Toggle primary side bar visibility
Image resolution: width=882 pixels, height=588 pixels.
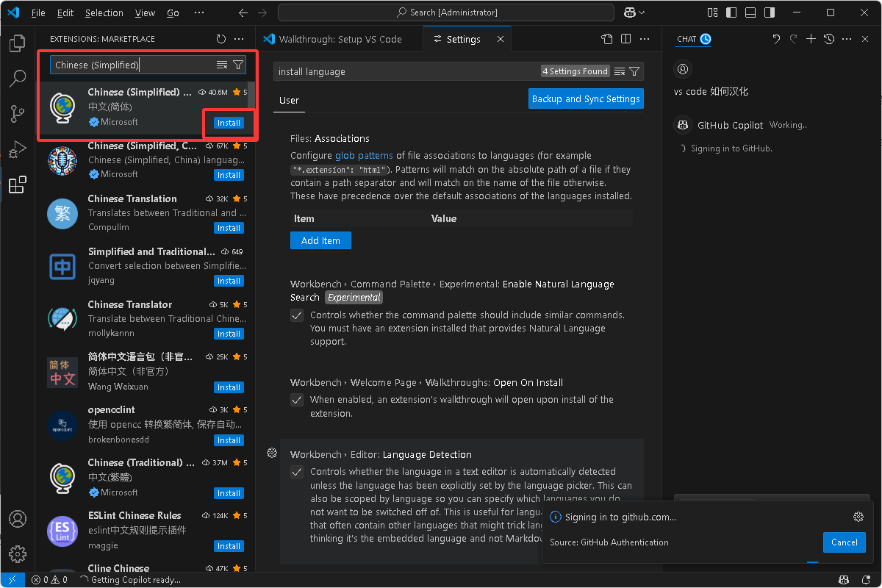[x=731, y=12]
